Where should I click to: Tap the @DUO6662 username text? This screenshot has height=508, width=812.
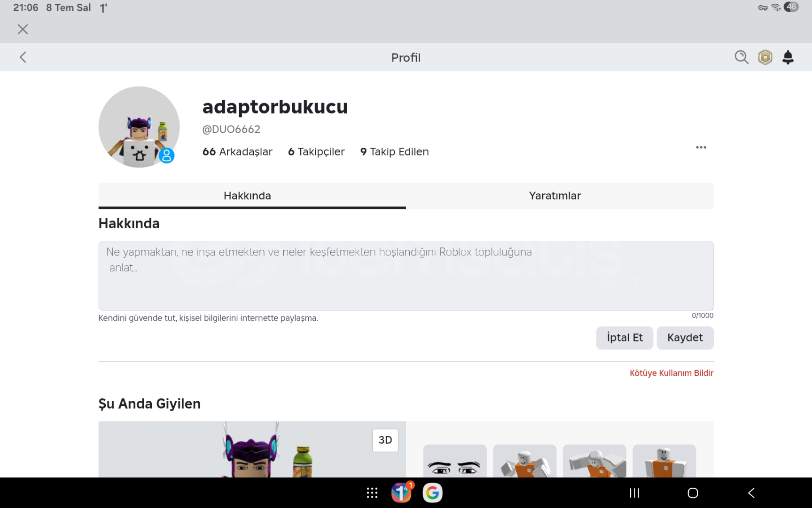coord(231,129)
